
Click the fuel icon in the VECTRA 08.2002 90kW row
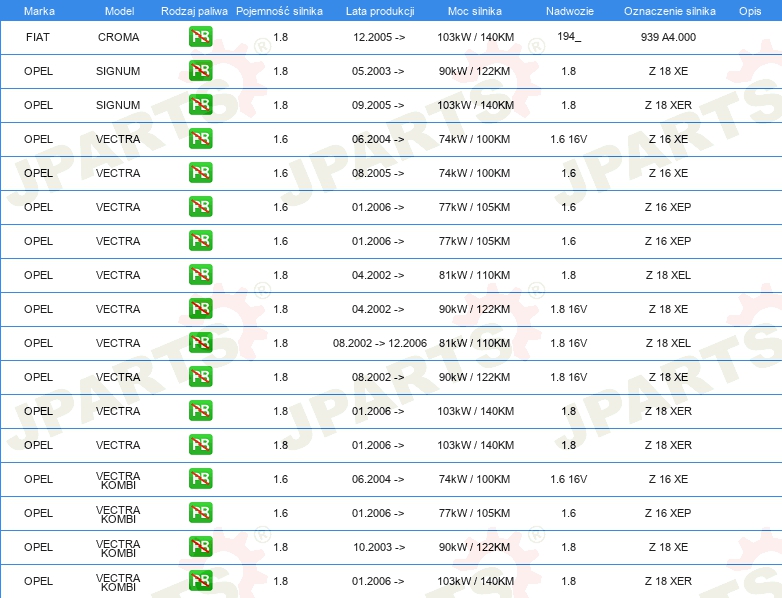pyautogui.click(x=200, y=377)
